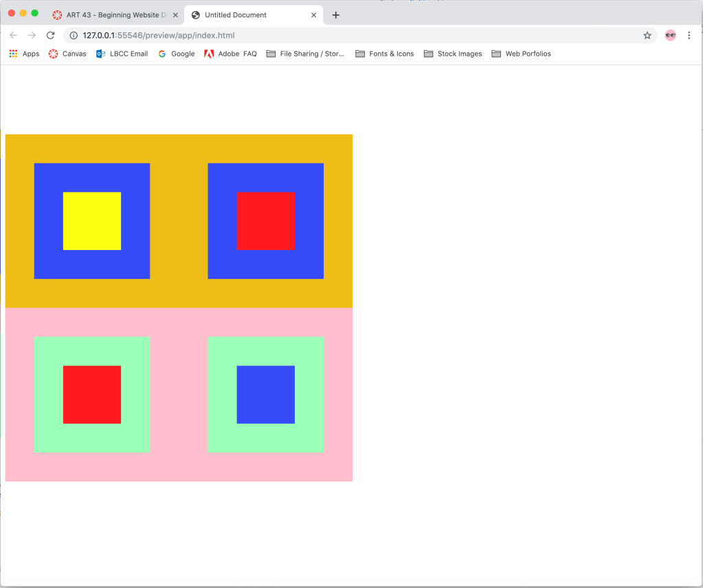703x588 pixels.
Task: Close the ART 43 tab
Action: coord(175,15)
